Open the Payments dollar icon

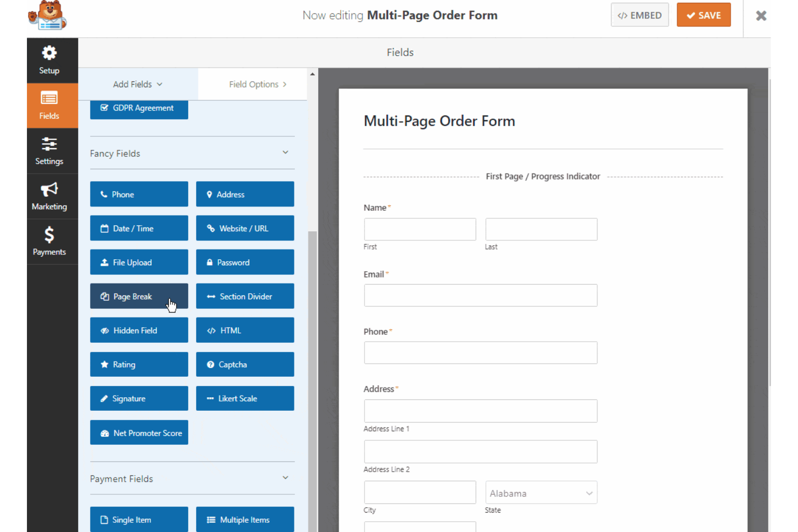pos(49,235)
